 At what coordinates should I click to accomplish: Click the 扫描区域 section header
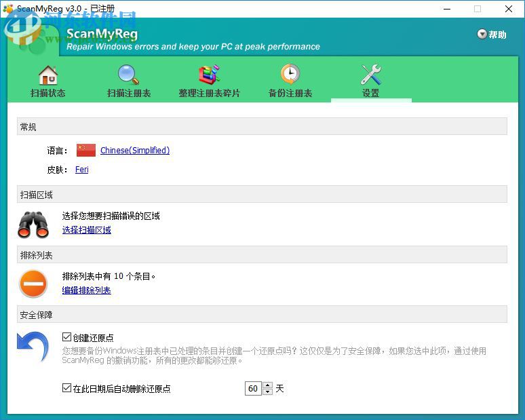(262, 194)
